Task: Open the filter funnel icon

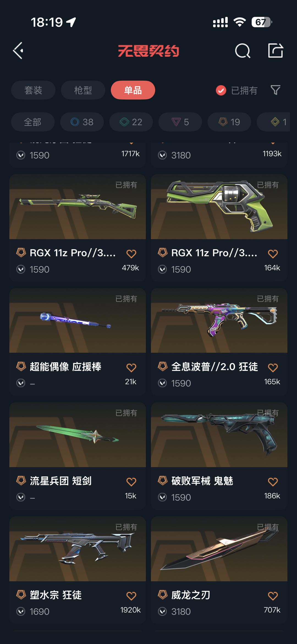Action: [276, 90]
